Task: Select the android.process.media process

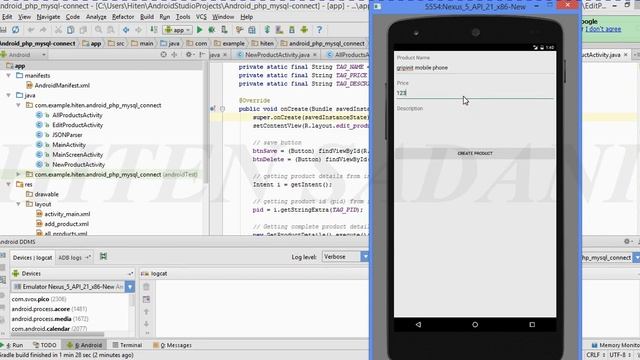Action: pos(50,319)
